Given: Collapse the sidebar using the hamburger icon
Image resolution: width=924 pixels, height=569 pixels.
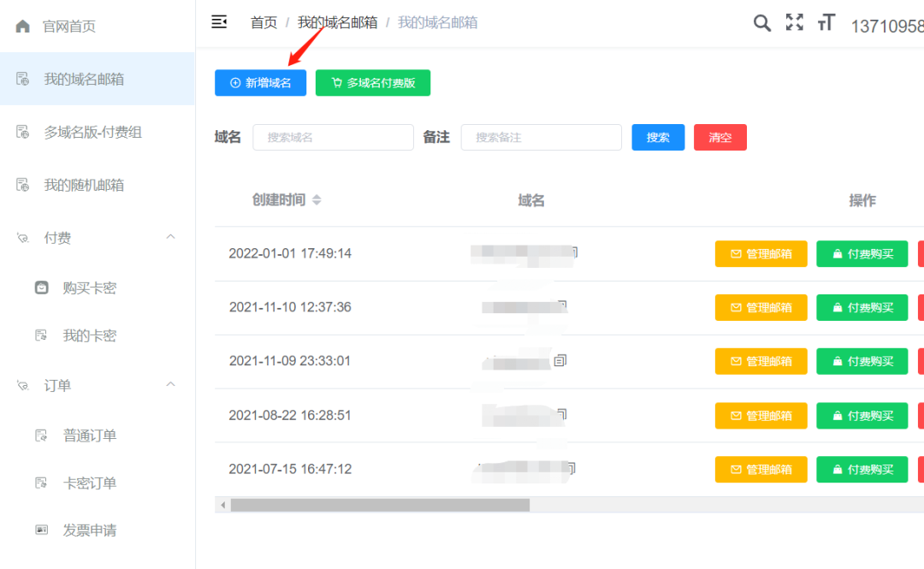Looking at the screenshot, I should (219, 22).
